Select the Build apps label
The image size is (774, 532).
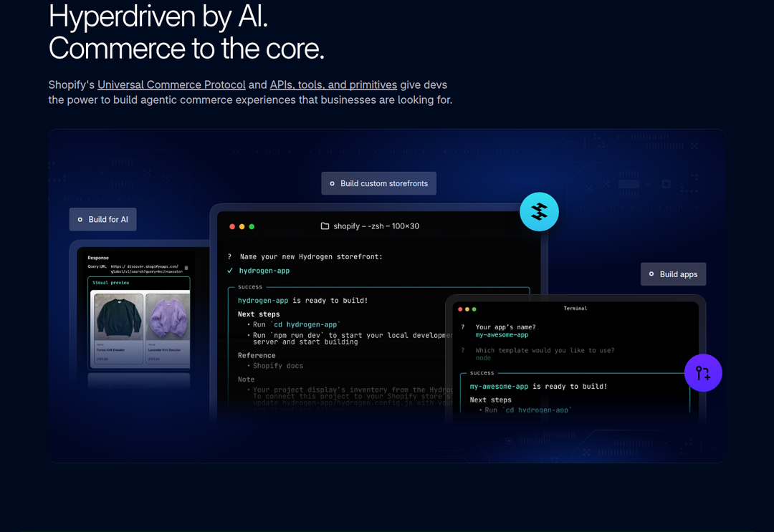(673, 274)
